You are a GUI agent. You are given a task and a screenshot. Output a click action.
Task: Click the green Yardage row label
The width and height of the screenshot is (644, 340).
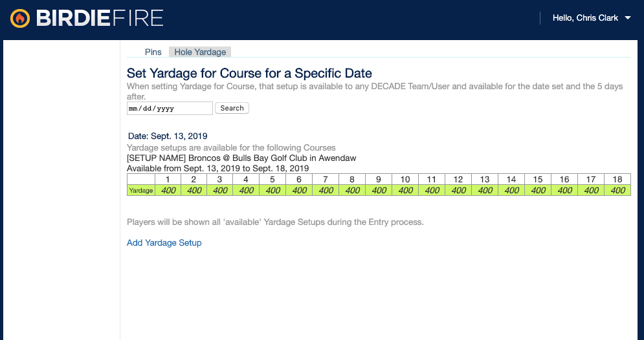[x=141, y=190]
